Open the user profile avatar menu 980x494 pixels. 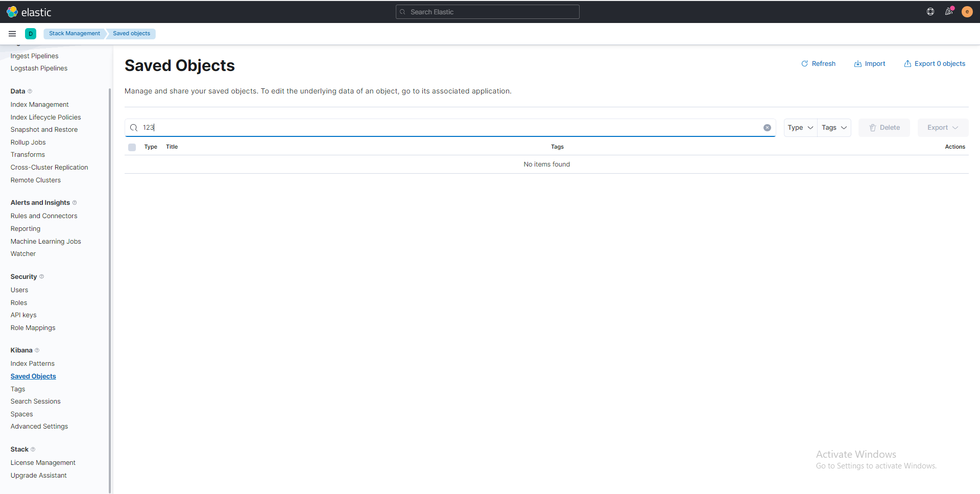coord(967,11)
